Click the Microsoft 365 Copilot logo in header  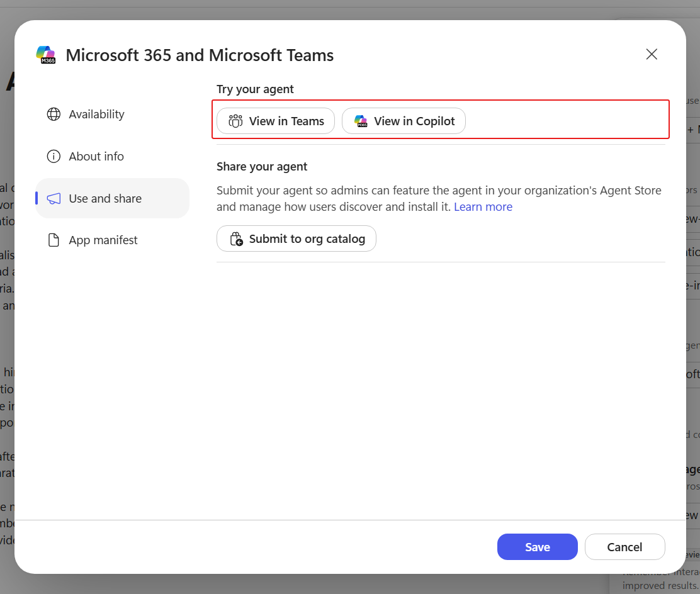pyautogui.click(x=45, y=55)
